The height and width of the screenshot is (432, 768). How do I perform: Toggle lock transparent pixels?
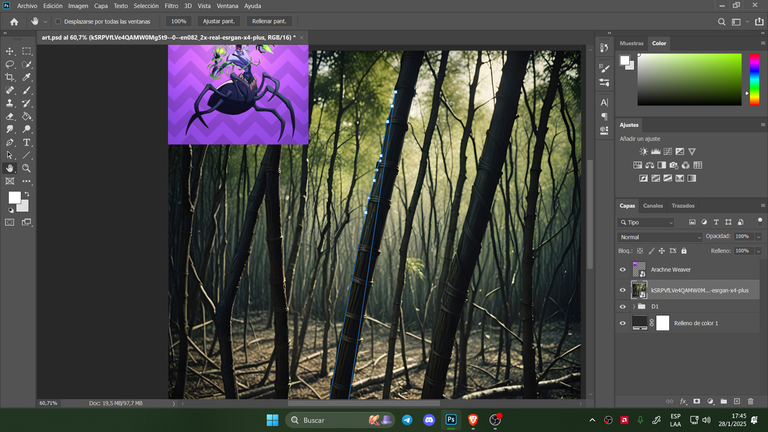[x=640, y=251]
